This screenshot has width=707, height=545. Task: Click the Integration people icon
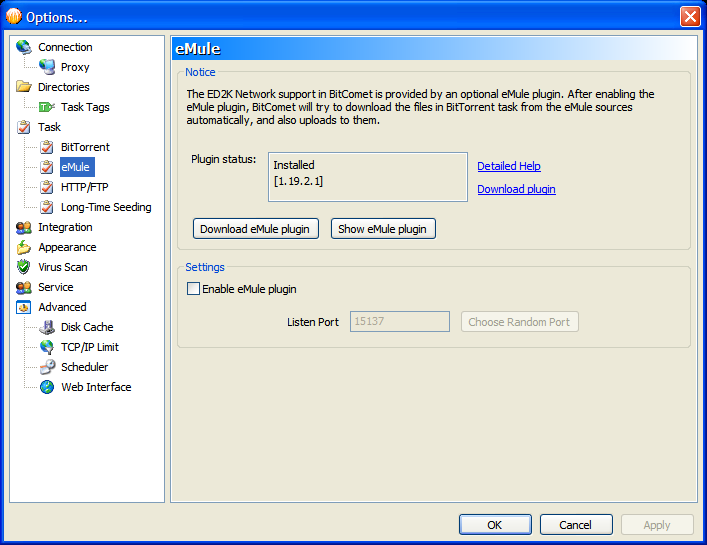[x=23, y=228]
